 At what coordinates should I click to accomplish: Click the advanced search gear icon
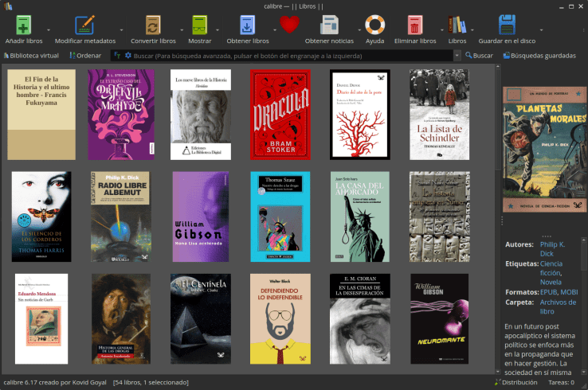(x=128, y=56)
